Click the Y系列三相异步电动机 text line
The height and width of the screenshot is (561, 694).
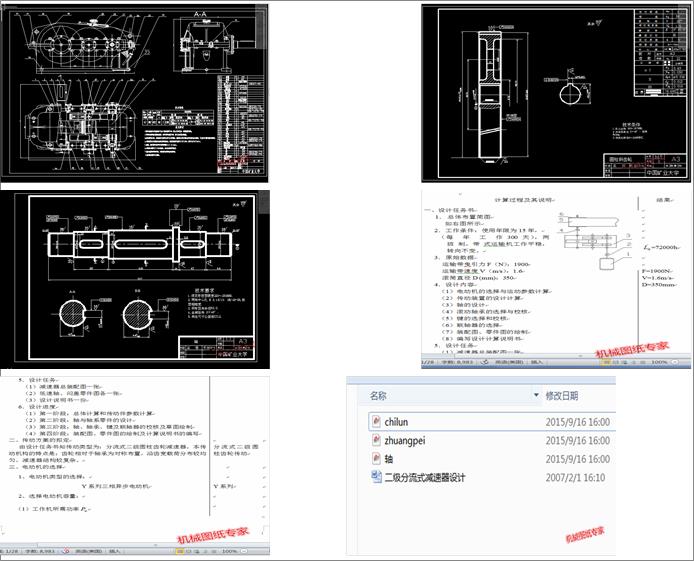pos(116,486)
